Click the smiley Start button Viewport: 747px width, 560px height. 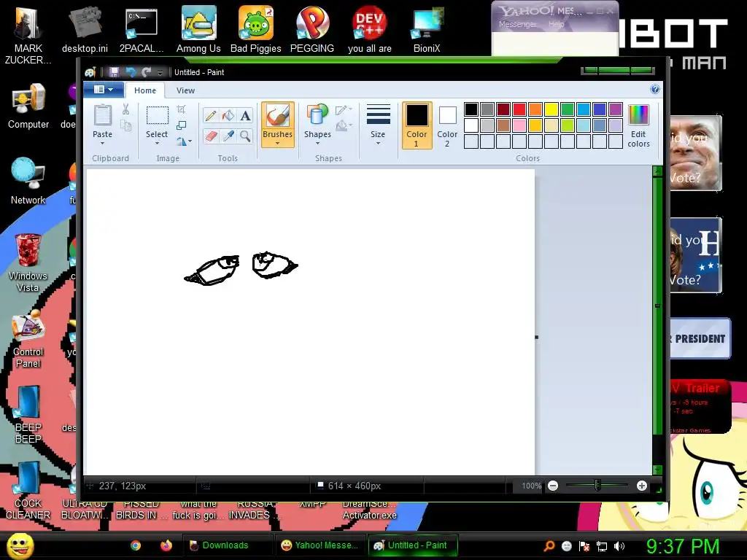(x=20, y=546)
